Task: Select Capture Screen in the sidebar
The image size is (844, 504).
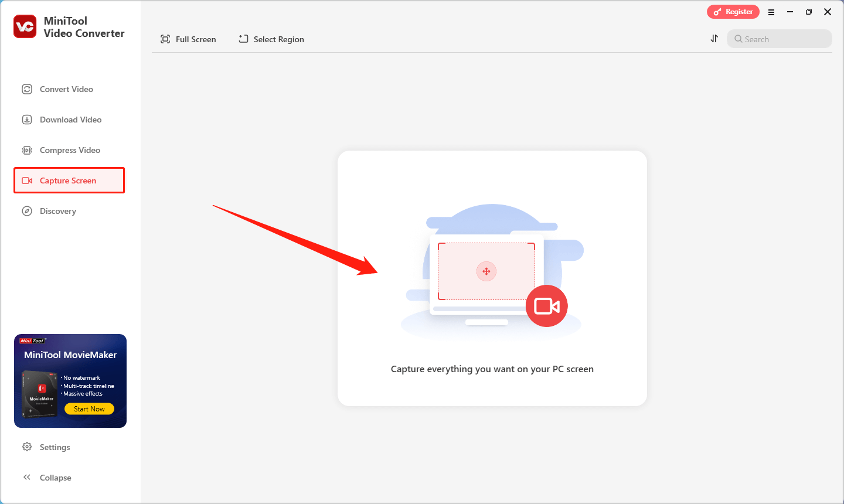Action: (69, 181)
